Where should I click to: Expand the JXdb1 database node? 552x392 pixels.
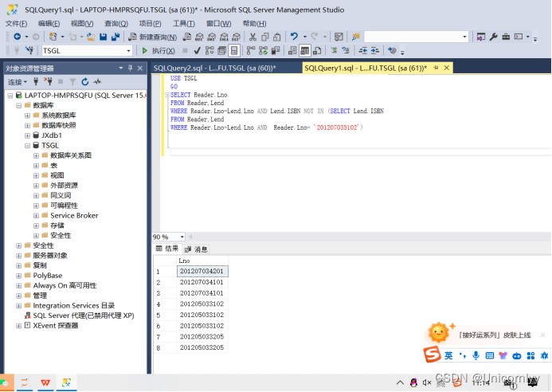click(27, 135)
